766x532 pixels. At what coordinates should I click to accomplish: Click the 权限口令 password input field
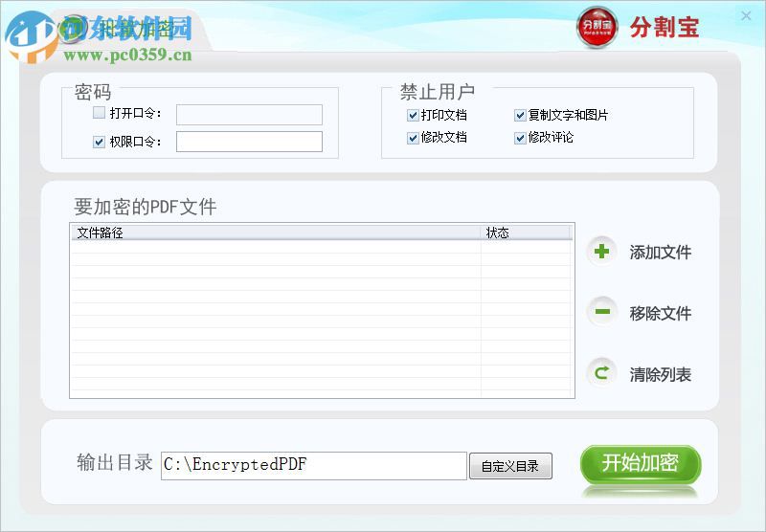(249, 142)
